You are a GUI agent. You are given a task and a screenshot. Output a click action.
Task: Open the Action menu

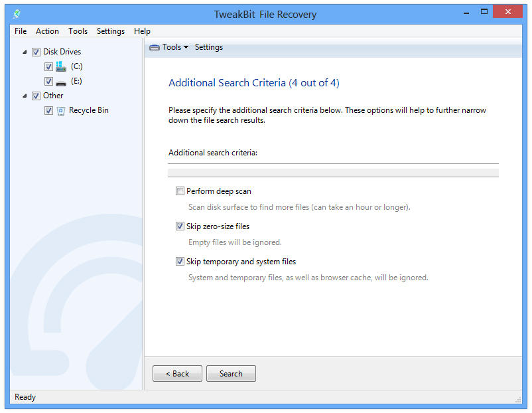[48, 31]
